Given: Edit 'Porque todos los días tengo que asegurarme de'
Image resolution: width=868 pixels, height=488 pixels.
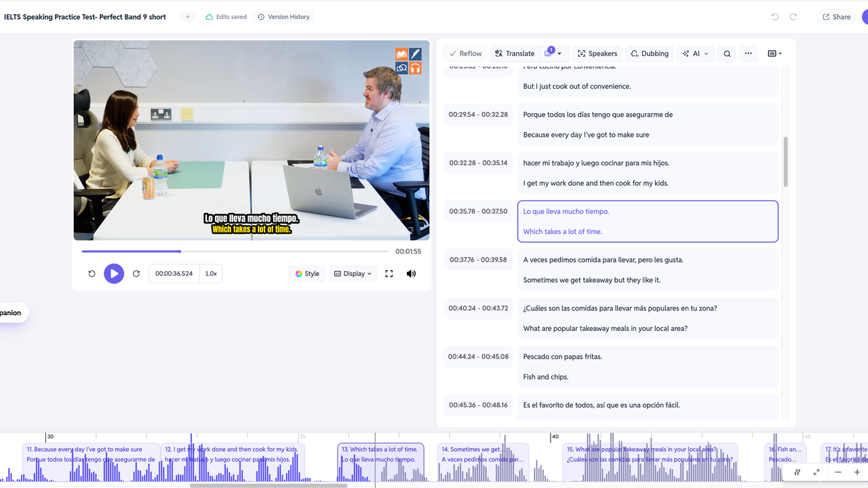Looking at the screenshot, I should point(598,115).
